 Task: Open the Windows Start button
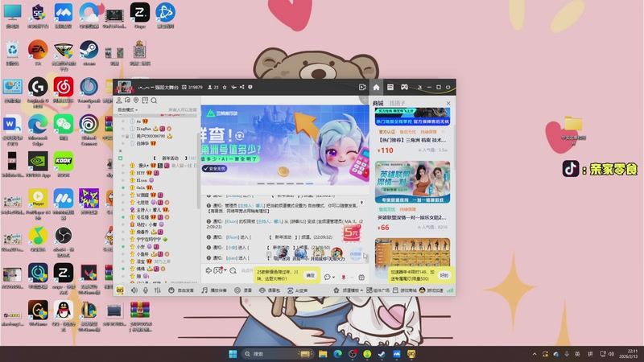[233, 354]
